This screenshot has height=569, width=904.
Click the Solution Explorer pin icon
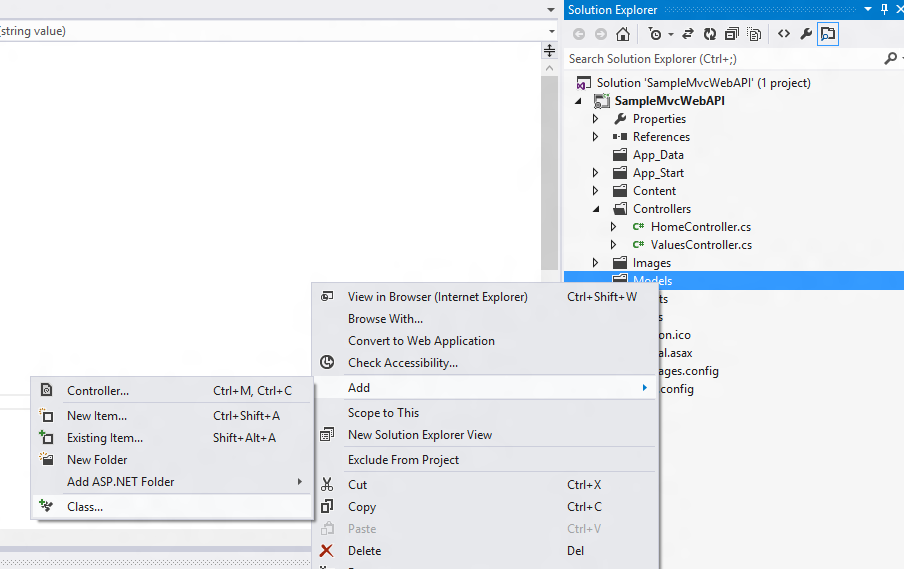pos(884,9)
